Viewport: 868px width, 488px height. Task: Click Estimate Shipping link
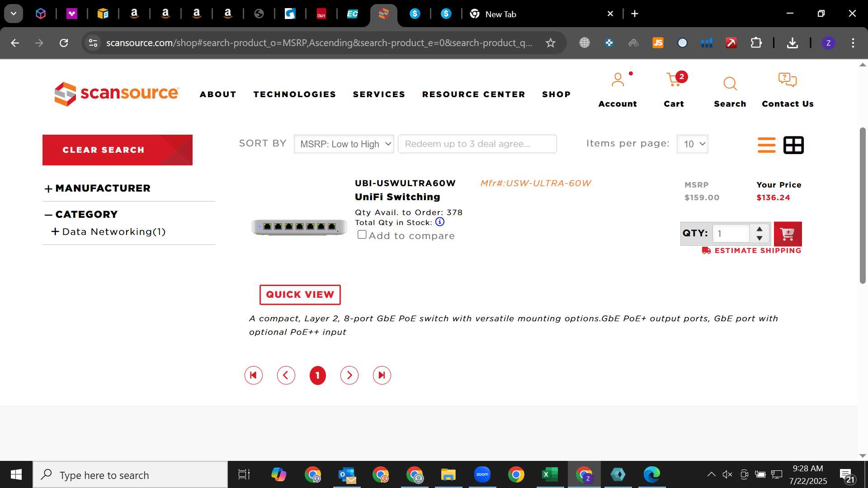tap(752, 251)
